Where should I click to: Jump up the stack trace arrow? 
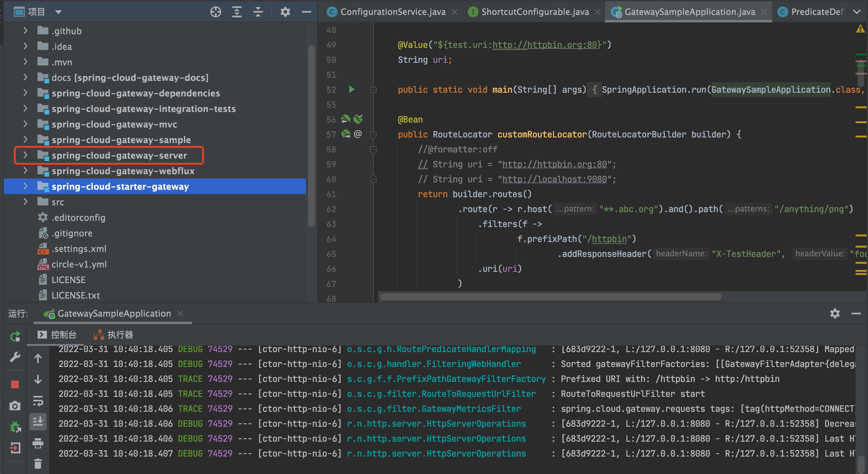[38, 358]
